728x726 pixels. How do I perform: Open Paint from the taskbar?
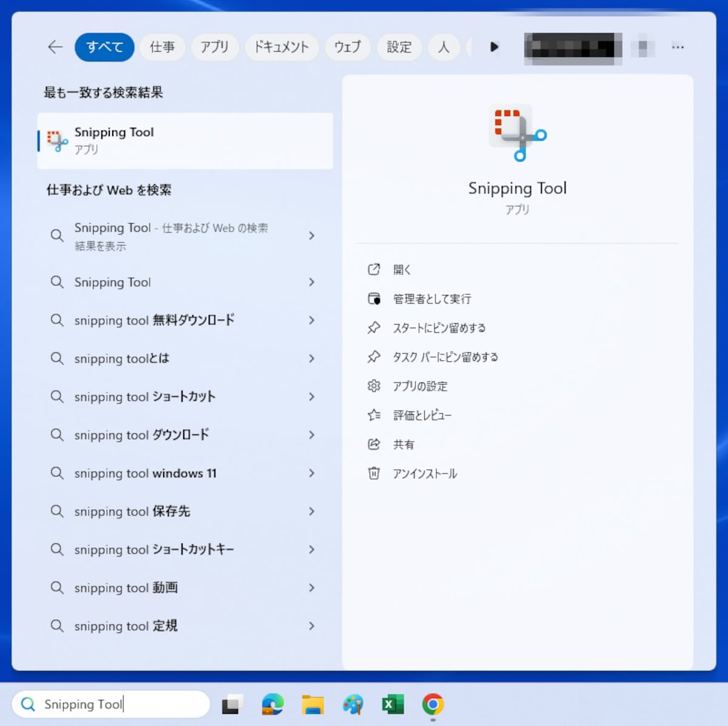click(x=353, y=705)
